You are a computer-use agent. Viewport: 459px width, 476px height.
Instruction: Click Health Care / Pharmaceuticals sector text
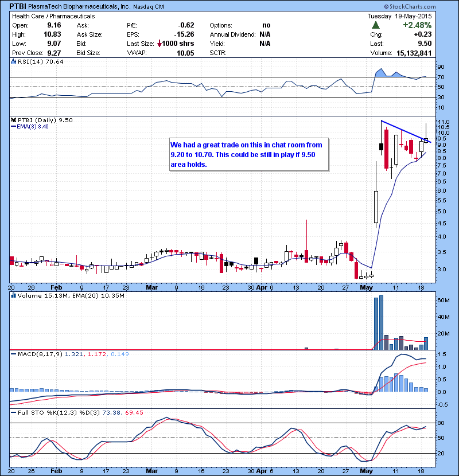coord(53,16)
